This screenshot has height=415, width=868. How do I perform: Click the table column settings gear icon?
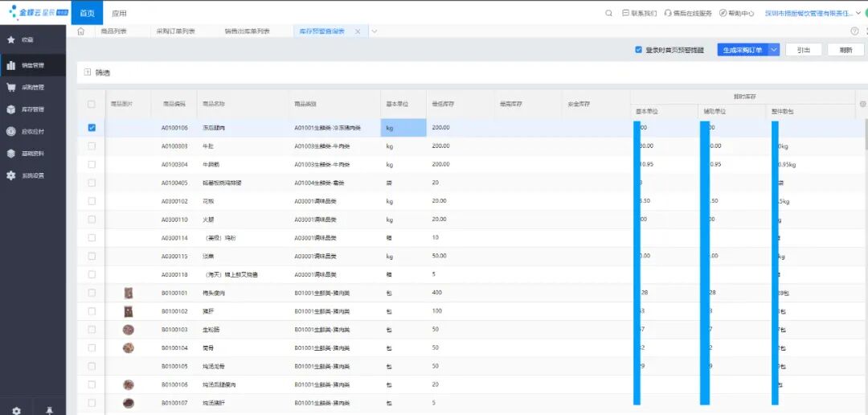(x=862, y=104)
